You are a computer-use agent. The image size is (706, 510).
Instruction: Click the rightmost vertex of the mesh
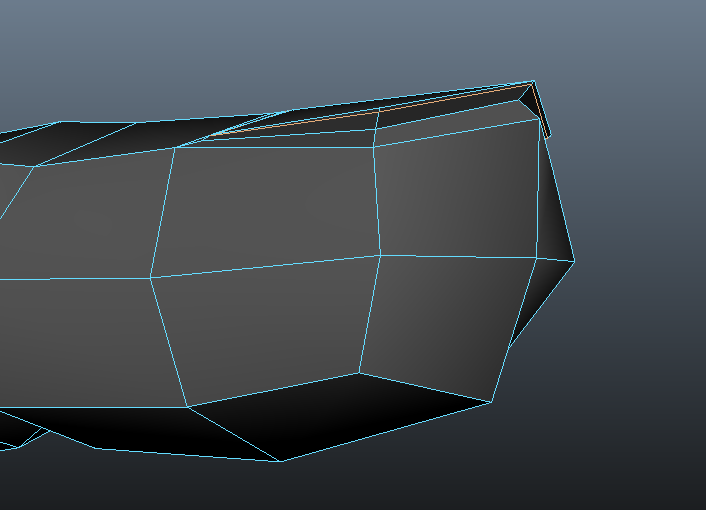pos(574,261)
